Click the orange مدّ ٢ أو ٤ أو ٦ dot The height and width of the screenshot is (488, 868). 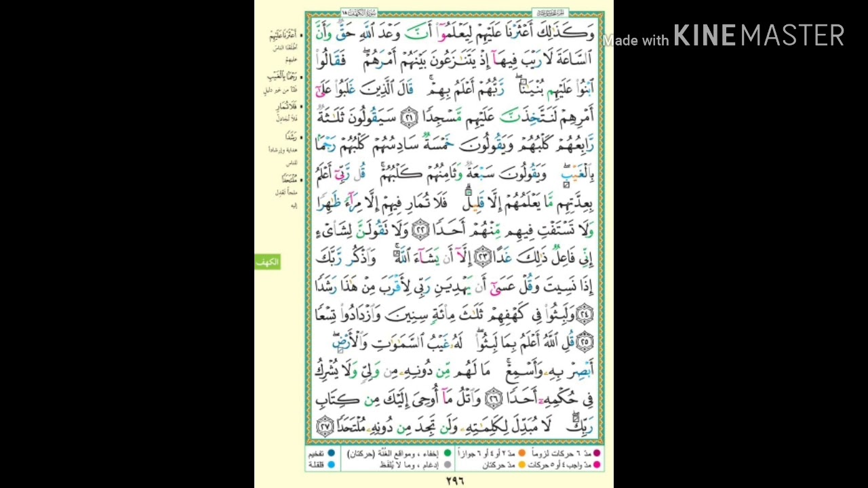click(x=521, y=453)
